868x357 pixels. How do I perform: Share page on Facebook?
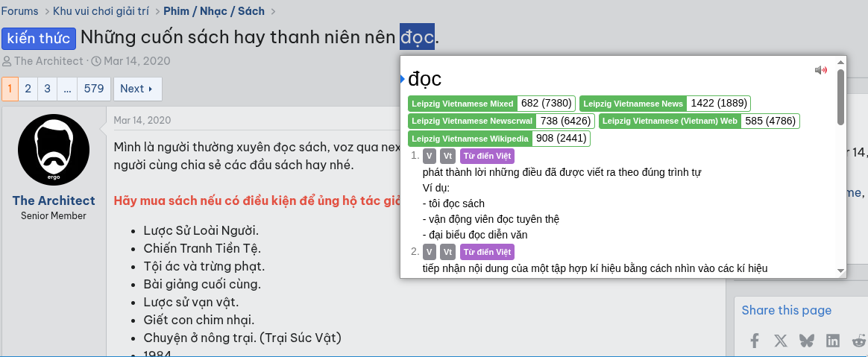coord(755,341)
